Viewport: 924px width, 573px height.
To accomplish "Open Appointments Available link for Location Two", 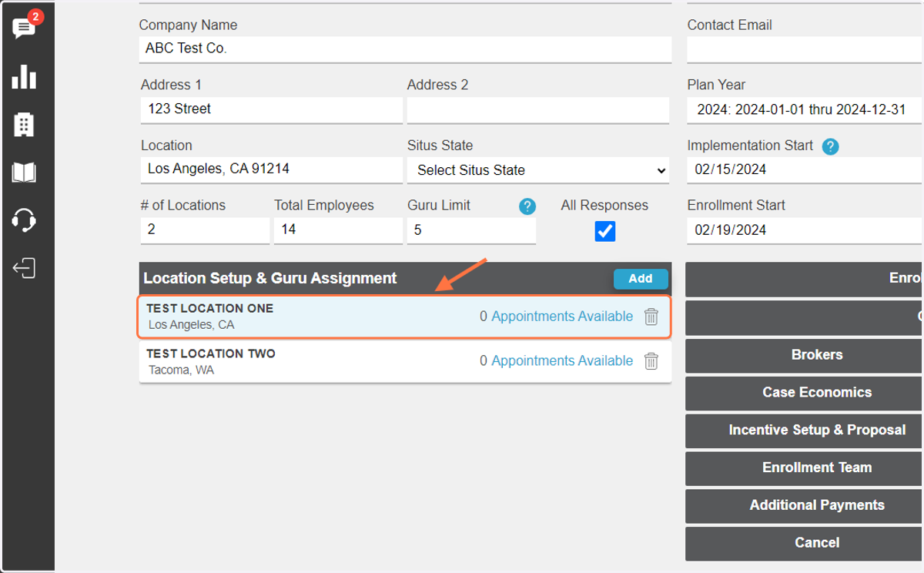I will tap(562, 360).
